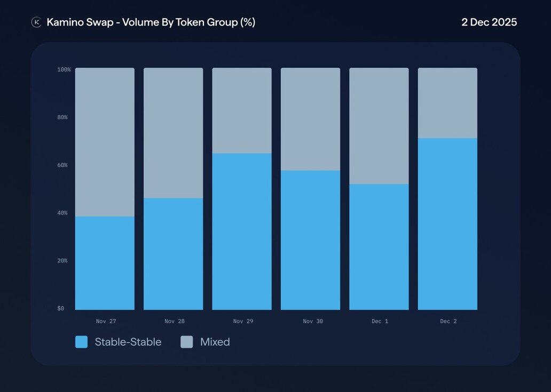Toggle the Mixed legend label
The image size is (551, 392).
[x=215, y=342]
